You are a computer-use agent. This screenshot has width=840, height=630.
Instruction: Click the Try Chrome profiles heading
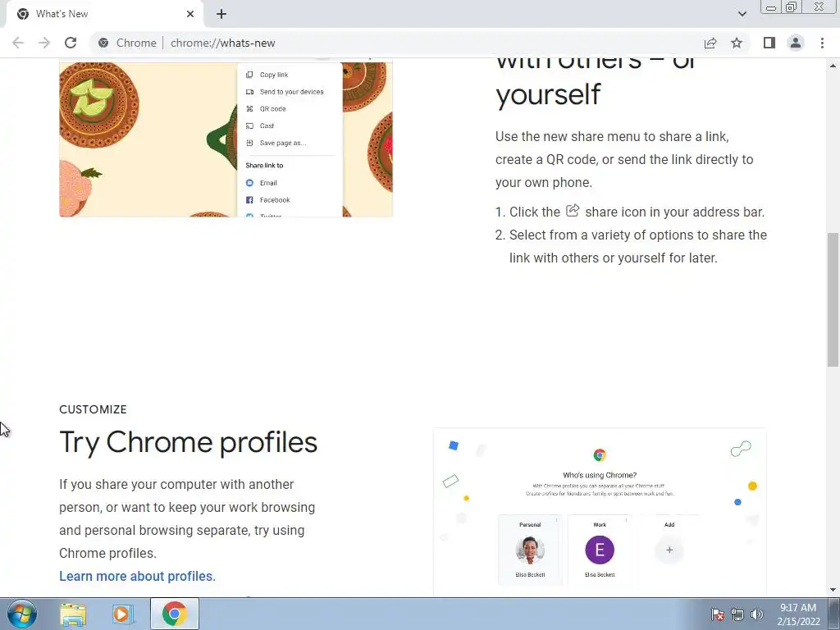[188, 442]
